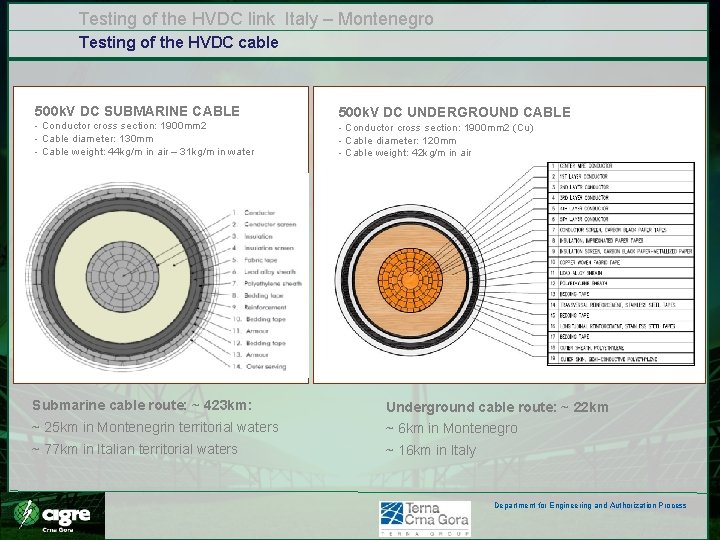Click table row 11 'LEAD ALLOY SHEATH'

click(x=621, y=273)
